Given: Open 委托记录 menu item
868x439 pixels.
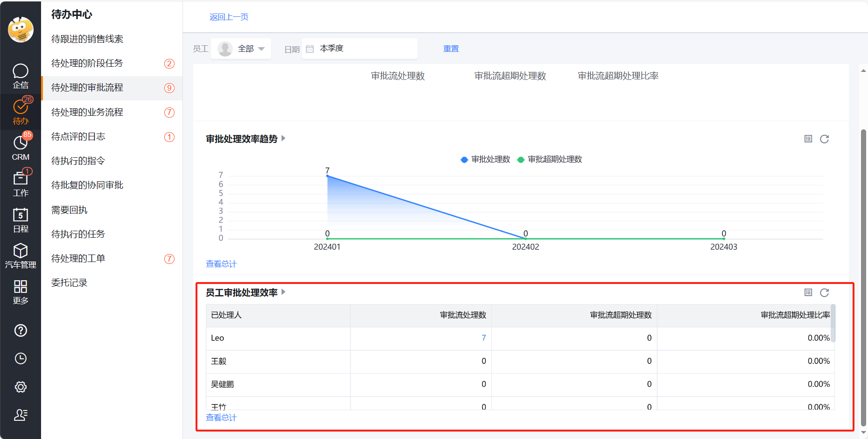Looking at the screenshot, I should [x=112, y=283].
